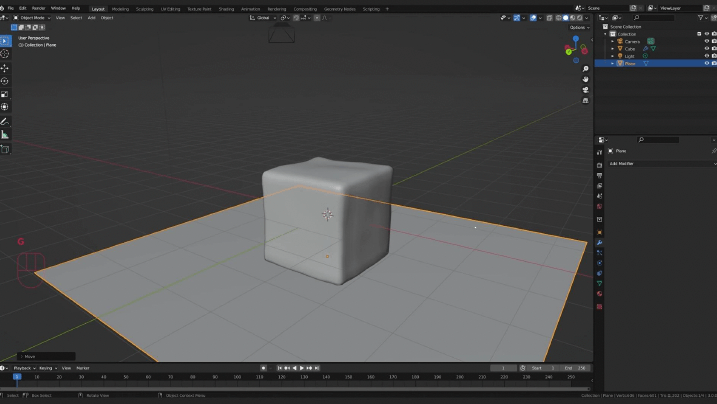Switch to perspective/orthographic grid icon

[x=586, y=101]
